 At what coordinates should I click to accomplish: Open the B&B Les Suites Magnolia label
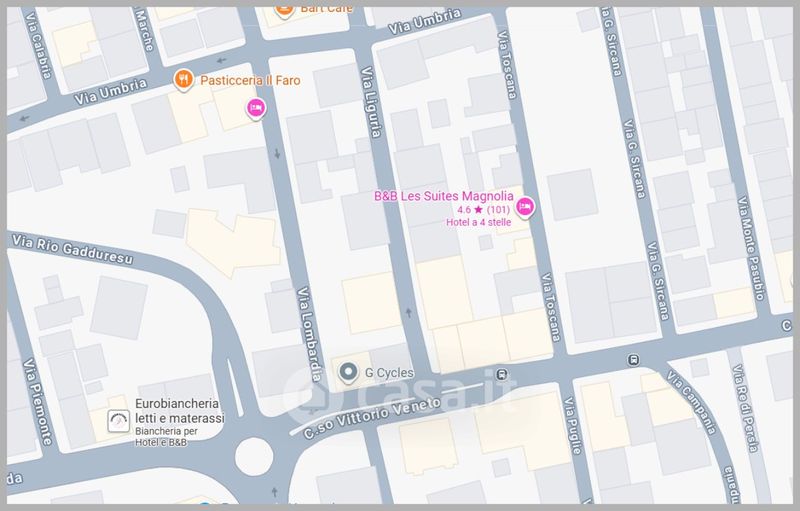pos(443,196)
